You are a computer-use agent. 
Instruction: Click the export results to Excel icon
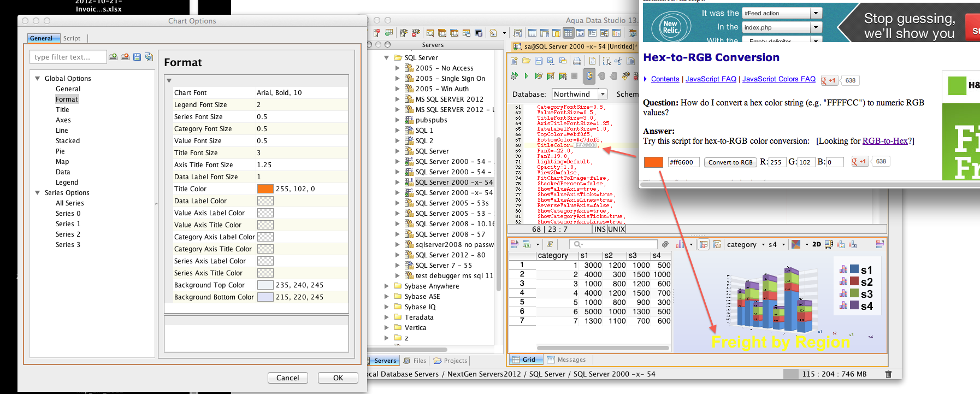527,244
